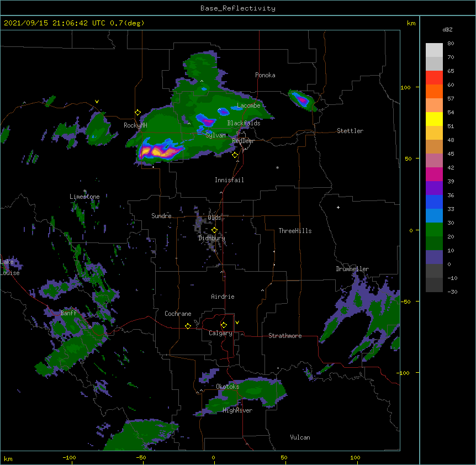Click the Drumheller label

tap(352, 269)
